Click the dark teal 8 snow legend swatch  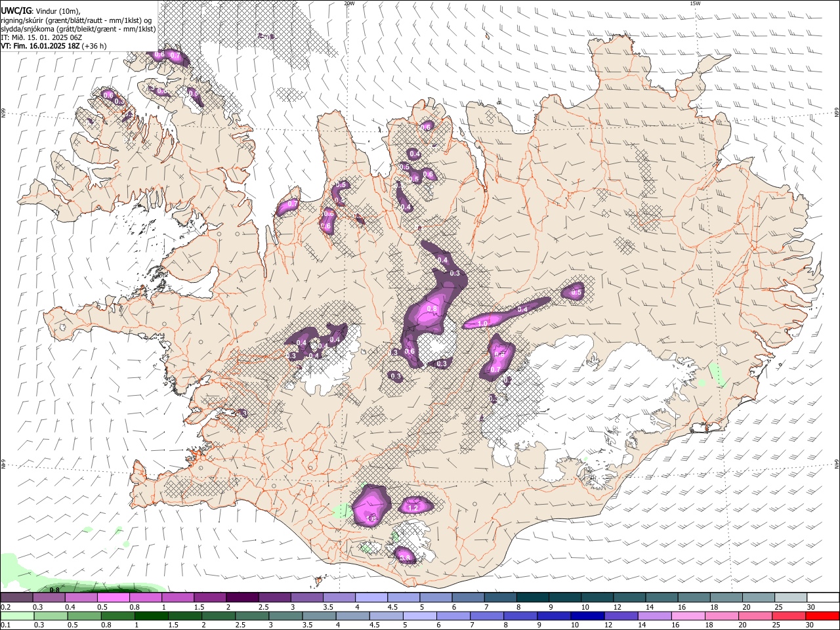532,597
